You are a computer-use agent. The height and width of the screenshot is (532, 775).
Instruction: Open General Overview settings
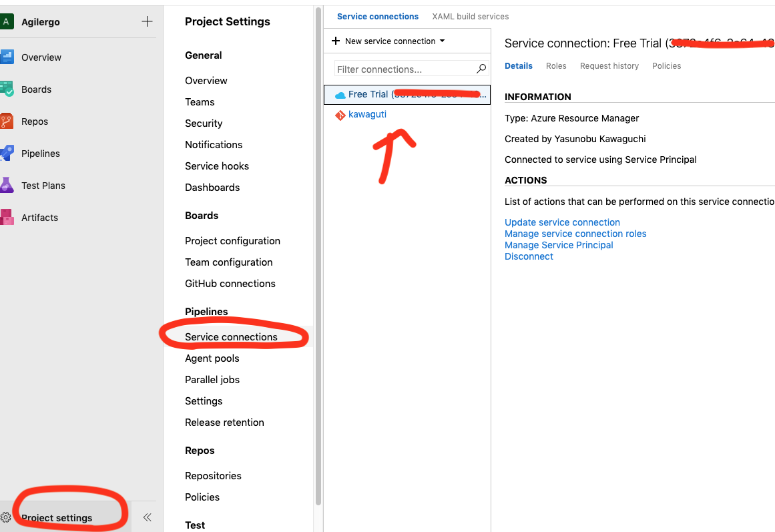206,81
